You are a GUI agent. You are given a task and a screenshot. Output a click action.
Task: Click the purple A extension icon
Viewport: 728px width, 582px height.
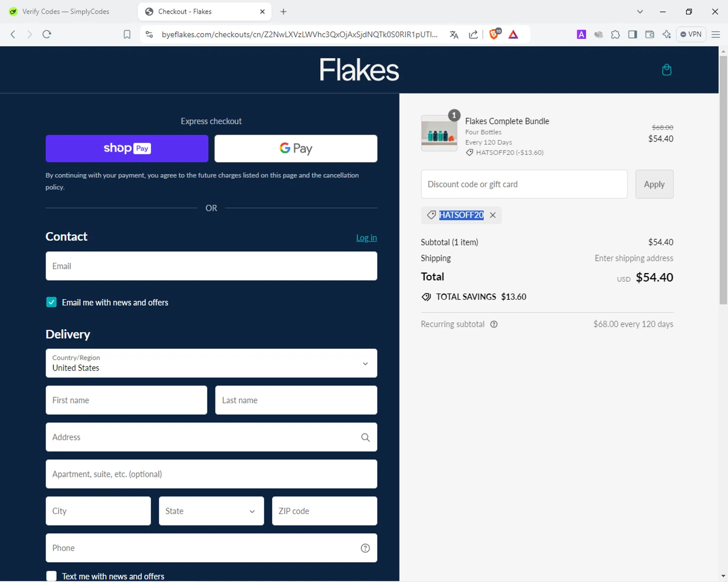581,34
